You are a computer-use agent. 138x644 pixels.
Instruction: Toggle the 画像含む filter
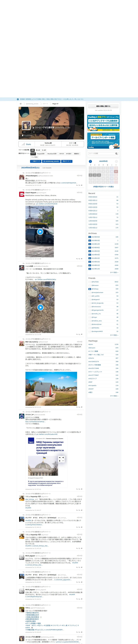77,154
